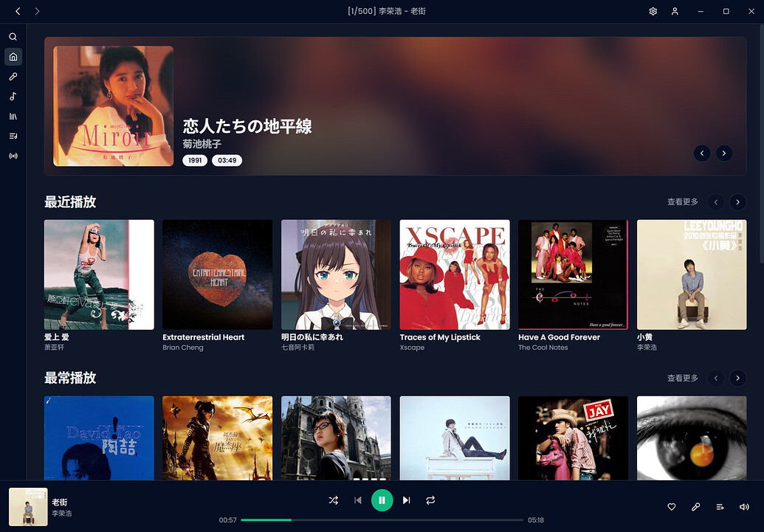Open the cathedral album cover
764x532 pixels.
pos(336,438)
